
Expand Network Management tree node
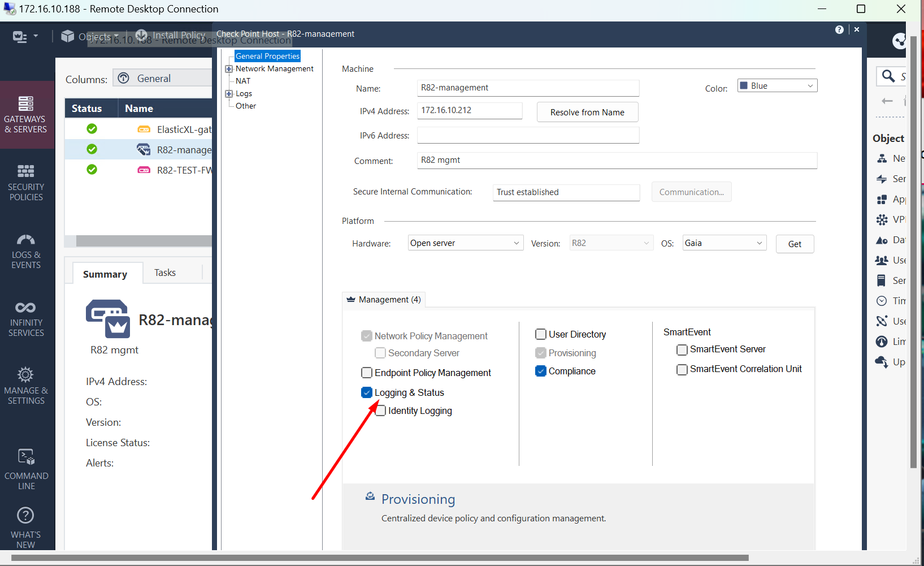pyautogui.click(x=229, y=69)
